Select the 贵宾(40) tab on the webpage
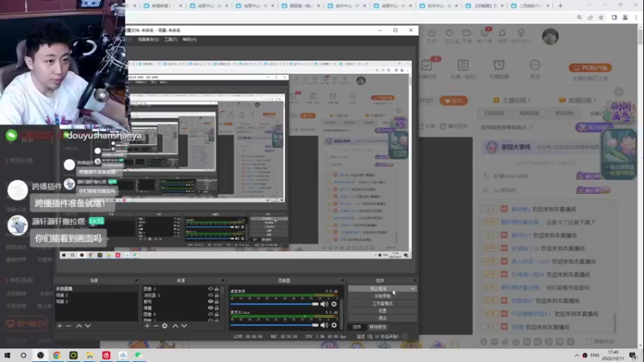This screenshot has height=362, width=644. point(564,113)
